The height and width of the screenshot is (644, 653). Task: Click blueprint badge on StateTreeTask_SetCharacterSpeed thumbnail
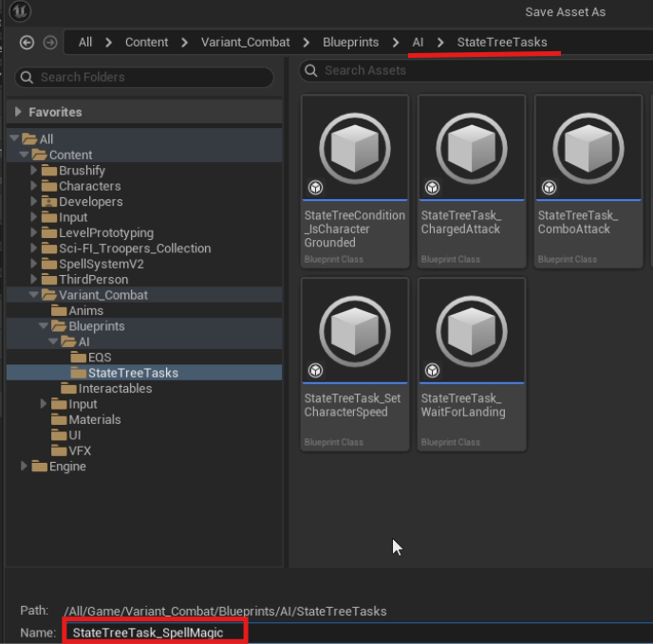315,371
